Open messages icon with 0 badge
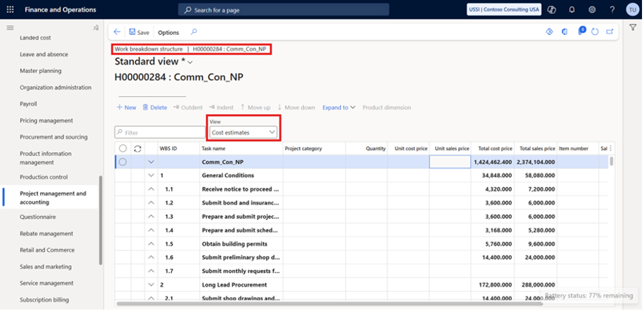 point(581,31)
